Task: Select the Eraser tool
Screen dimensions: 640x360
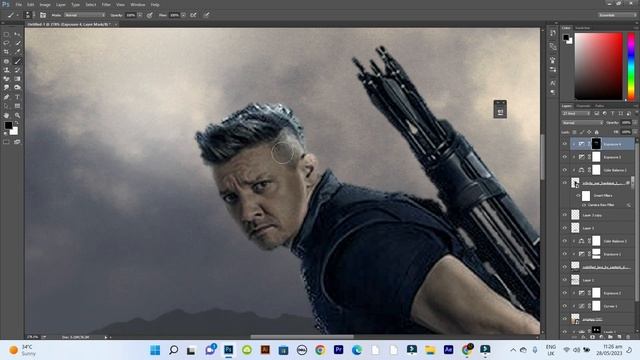Action: tap(7, 79)
